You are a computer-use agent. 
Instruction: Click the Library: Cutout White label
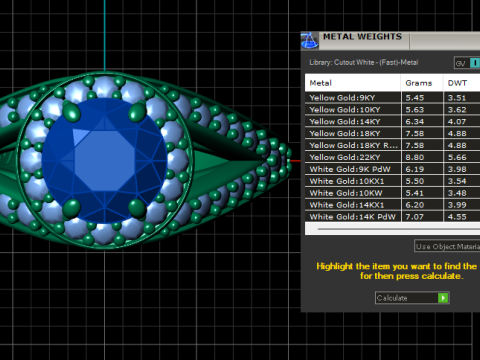click(364, 62)
